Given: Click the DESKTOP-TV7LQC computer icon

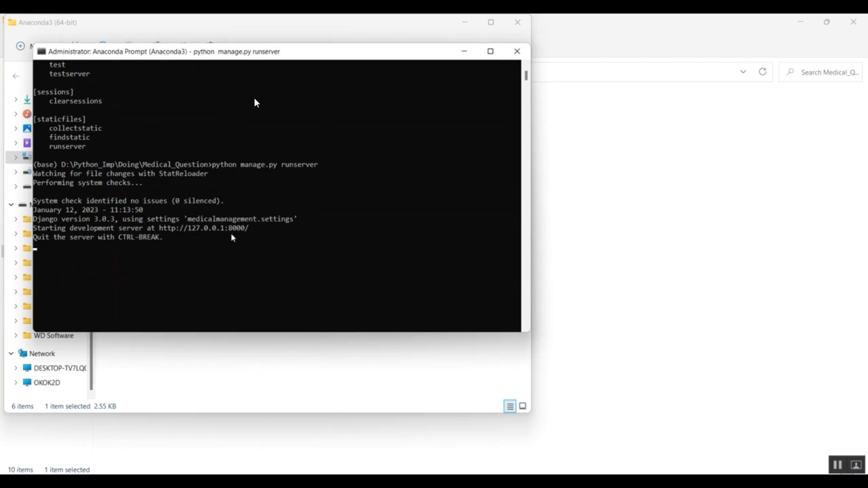Looking at the screenshot, I should pos(27,368).
